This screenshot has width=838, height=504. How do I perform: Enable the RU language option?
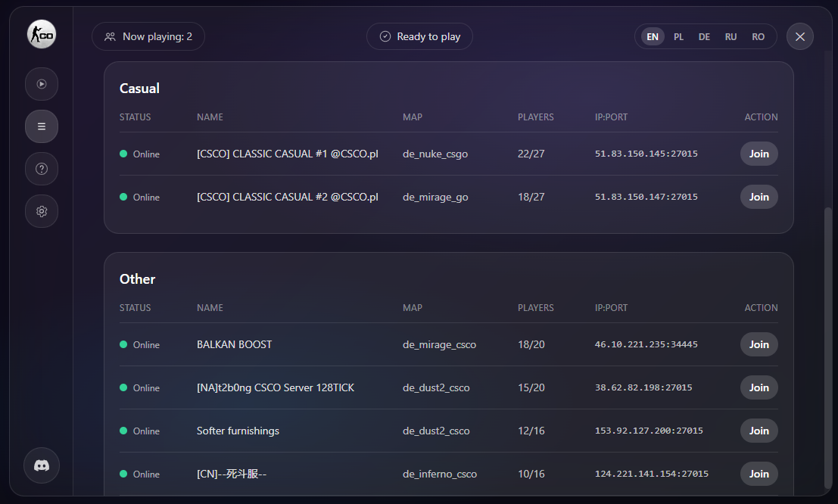[x=731, y=36]
